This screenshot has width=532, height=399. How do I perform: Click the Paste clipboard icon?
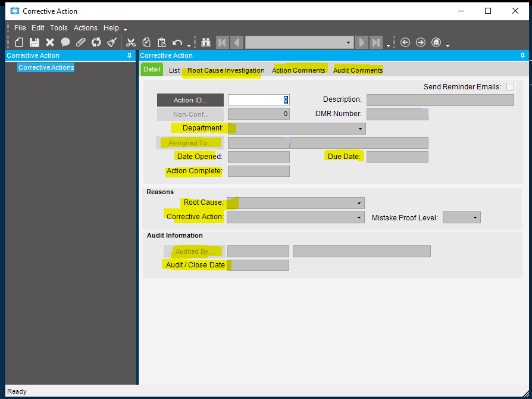pyautogui.click(x=162, y=42)
